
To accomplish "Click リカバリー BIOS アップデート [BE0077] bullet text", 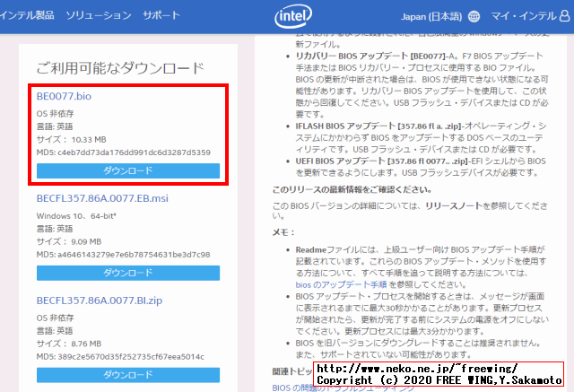I will [370, 56].
